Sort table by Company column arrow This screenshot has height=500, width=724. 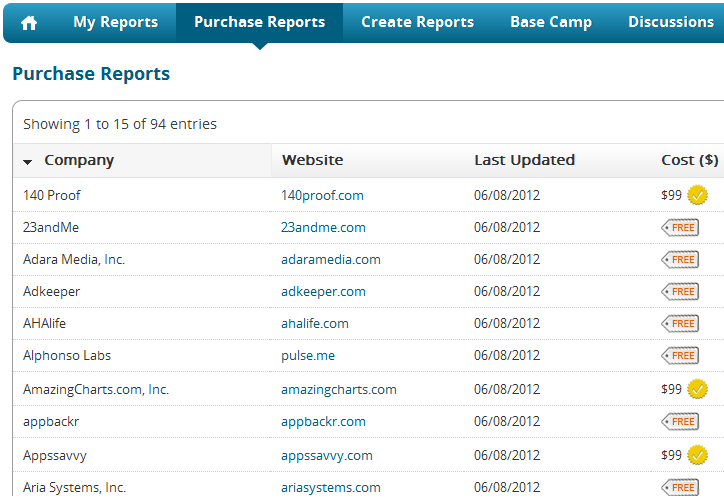pos(28,162)
